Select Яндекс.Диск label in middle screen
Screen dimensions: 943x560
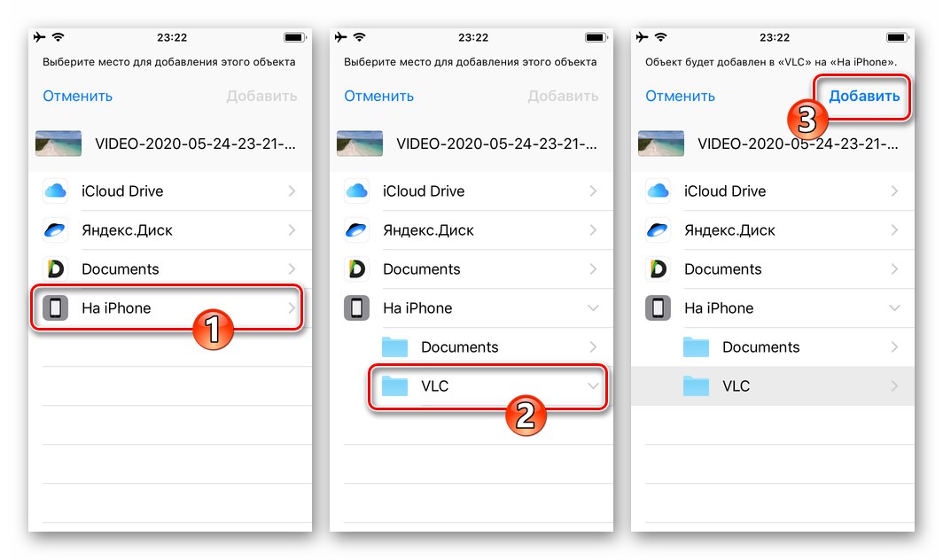(428, 229)
